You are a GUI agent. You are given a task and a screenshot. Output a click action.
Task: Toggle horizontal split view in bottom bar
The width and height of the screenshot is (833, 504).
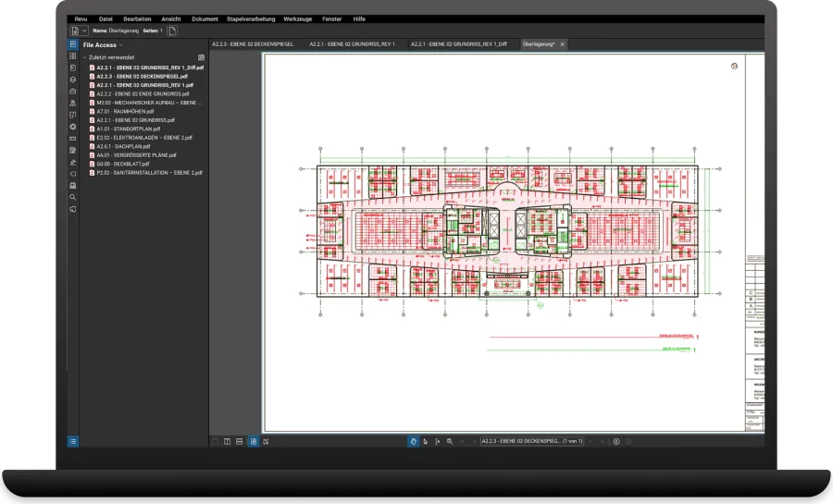(x=240, y=442)
